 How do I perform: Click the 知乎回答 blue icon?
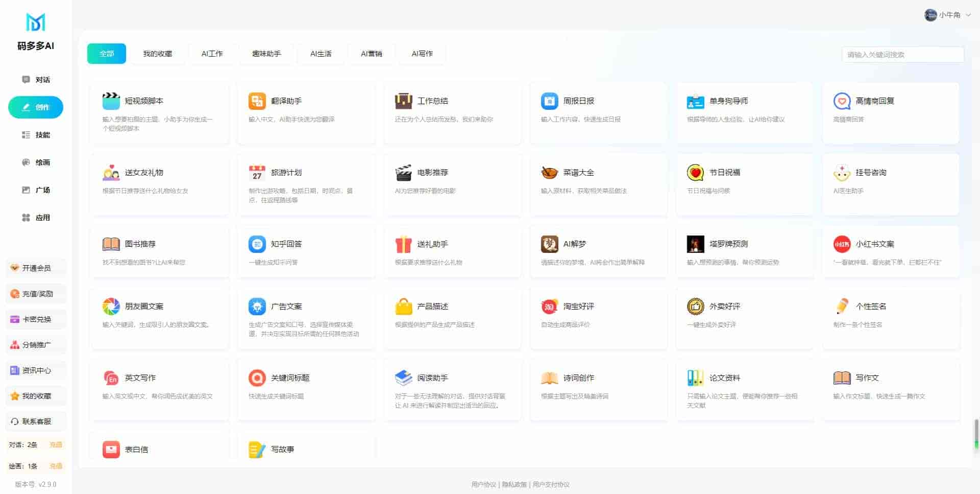[257, 244]
